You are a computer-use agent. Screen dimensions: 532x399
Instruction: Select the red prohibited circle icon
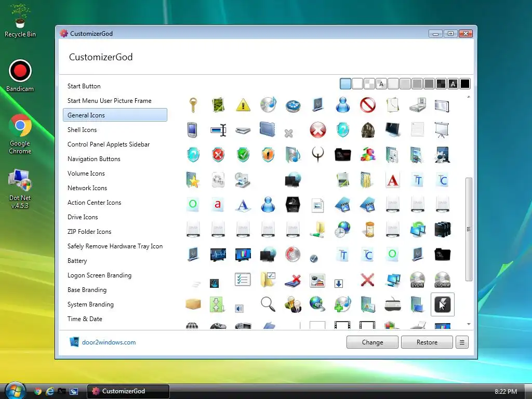[367, 105]
